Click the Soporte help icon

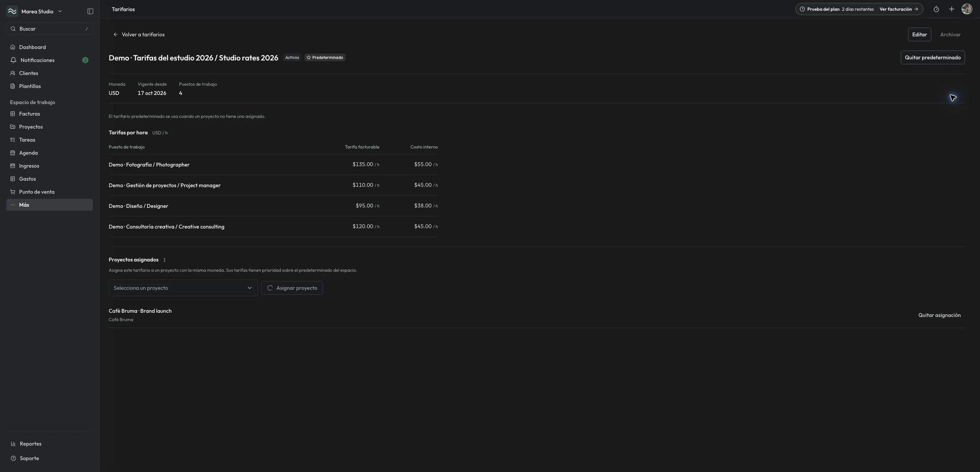click(13, 458)
